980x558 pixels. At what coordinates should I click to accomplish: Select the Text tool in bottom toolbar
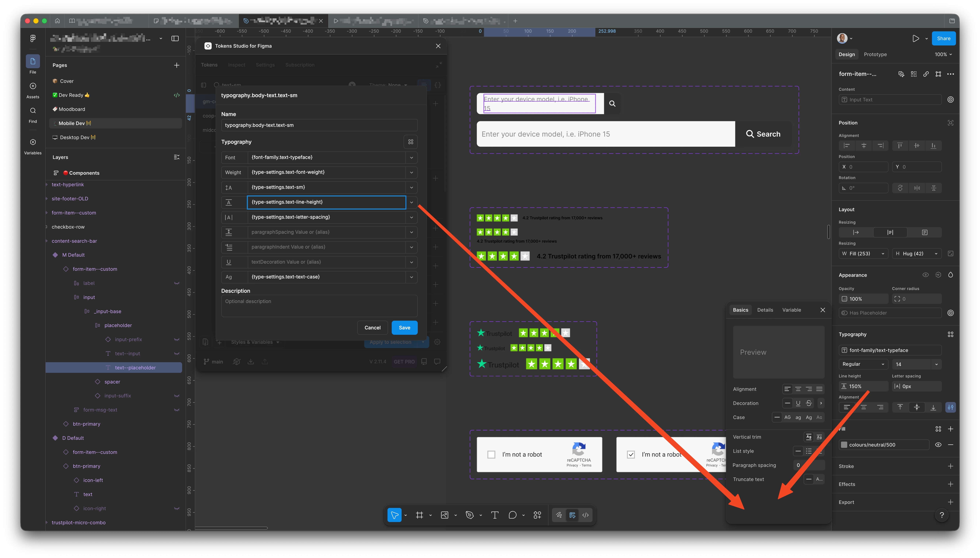coord(494,515)
